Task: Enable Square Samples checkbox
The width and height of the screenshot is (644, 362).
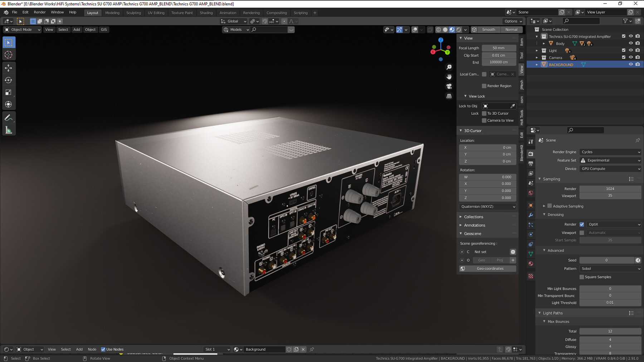Action: click(581, 277)
